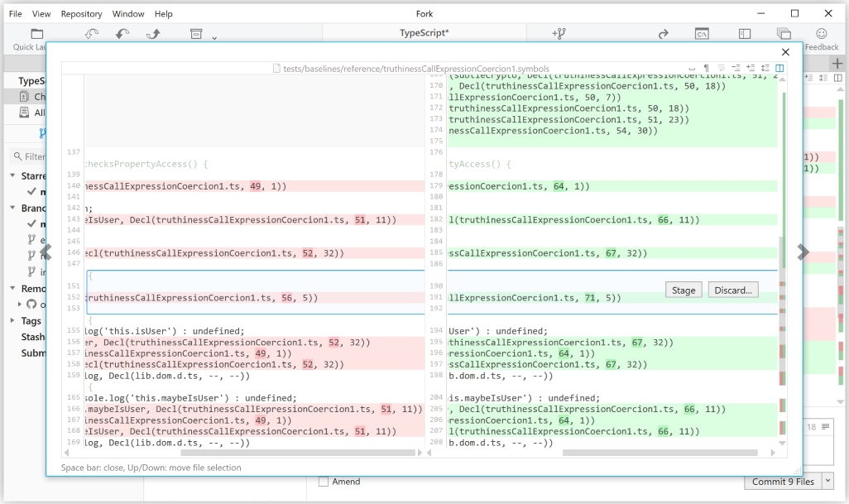Enable the Amend checkbox
This screenshot has height=504, width=849.
click(324, 482)
